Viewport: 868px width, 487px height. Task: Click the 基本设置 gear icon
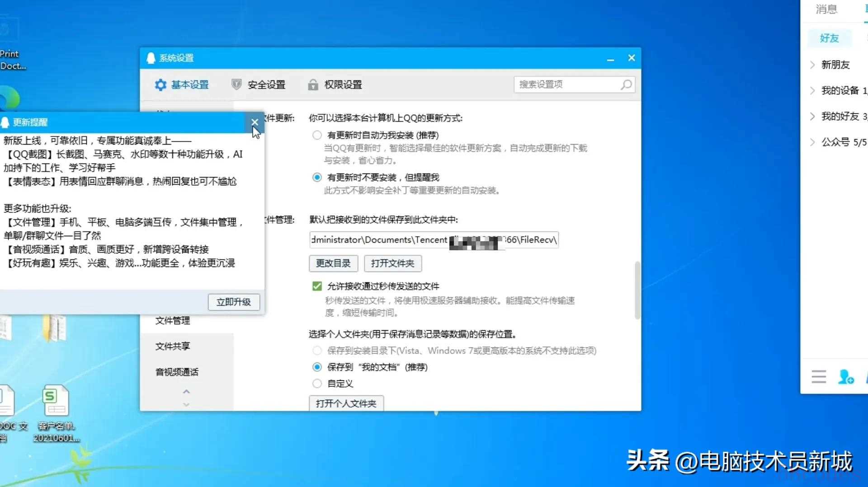click(x=160, y=84)
